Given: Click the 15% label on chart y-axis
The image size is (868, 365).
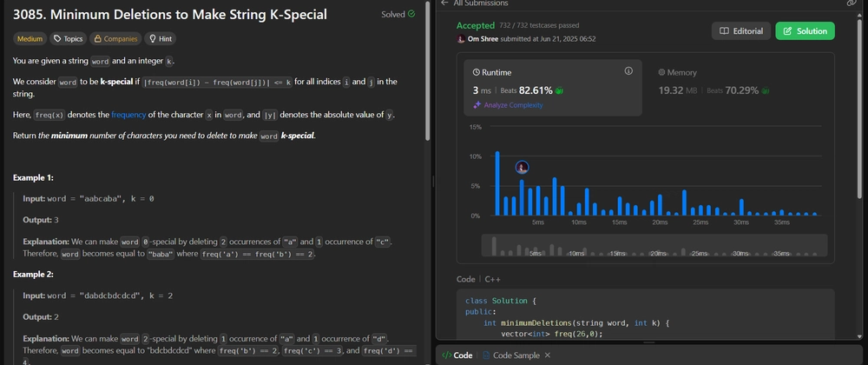Looking at the screenshot, I should (x=475, y=127).
